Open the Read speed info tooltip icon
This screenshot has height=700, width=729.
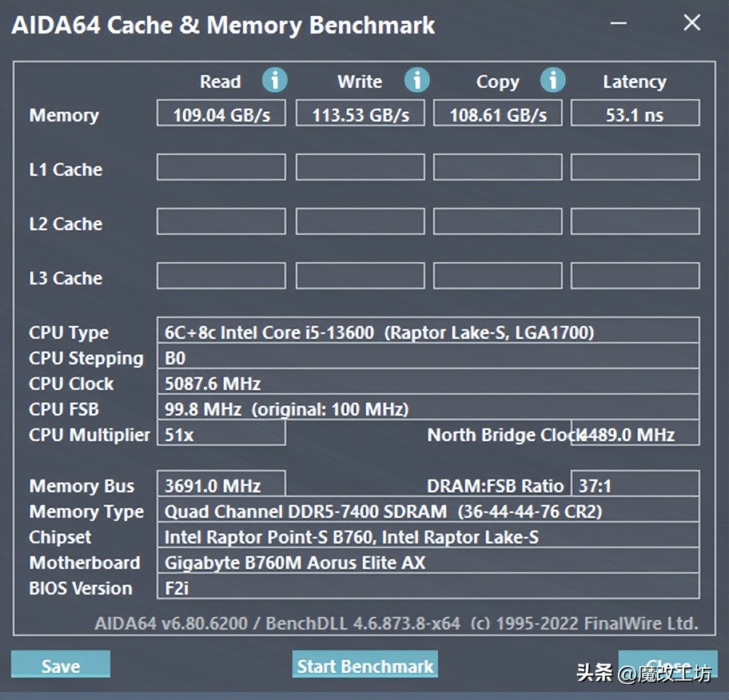point(275,80)
